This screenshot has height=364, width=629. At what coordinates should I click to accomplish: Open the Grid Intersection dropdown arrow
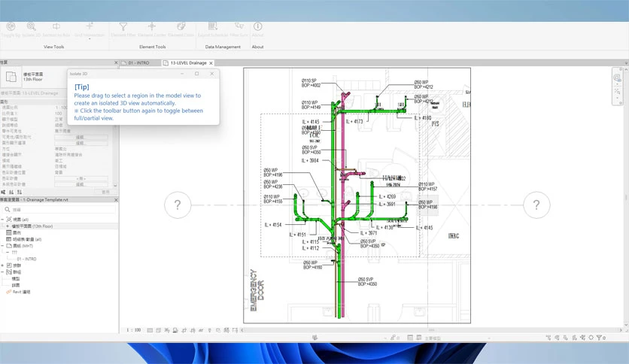tap(90, 39)
